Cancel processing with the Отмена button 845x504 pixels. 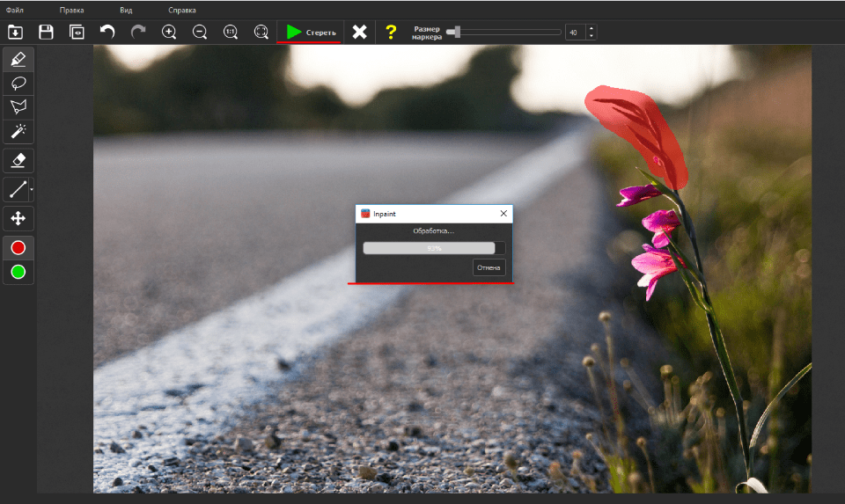[x=489, y=267]
